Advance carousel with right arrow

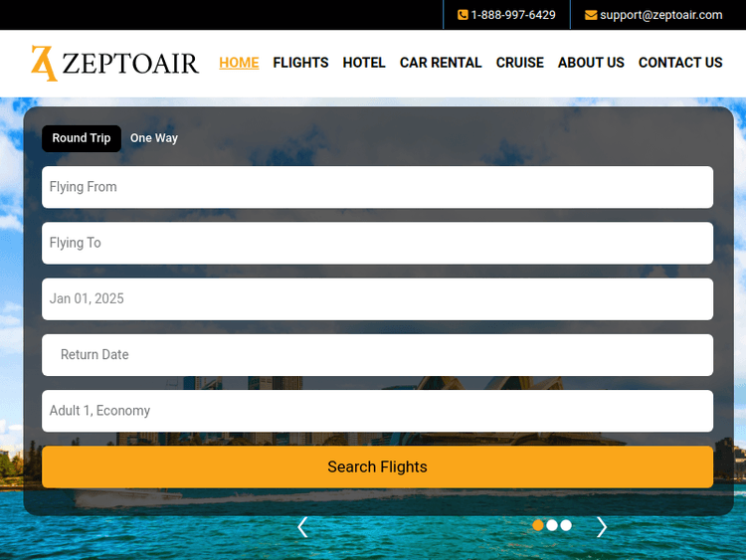(x=601, y=527)
